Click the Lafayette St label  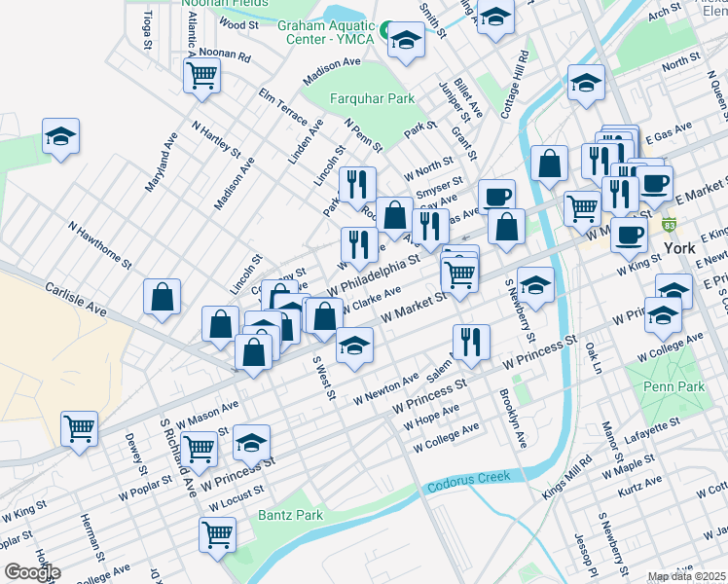[x=652, y=430]
